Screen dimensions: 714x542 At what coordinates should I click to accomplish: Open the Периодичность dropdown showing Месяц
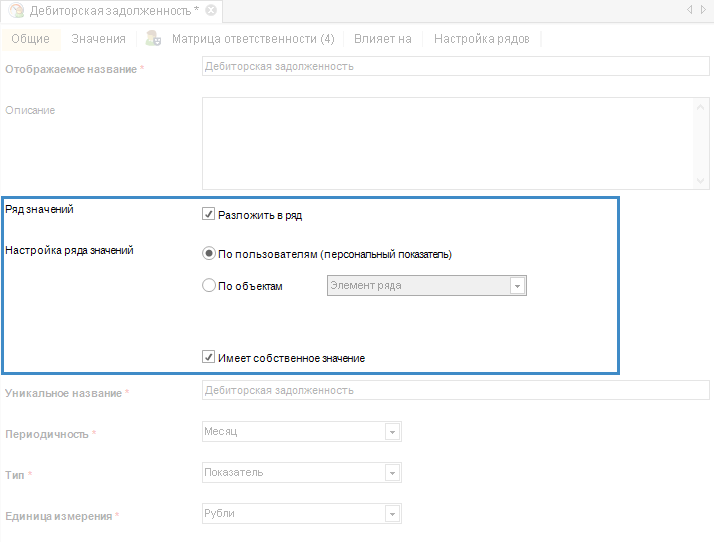tap(392, 432)
